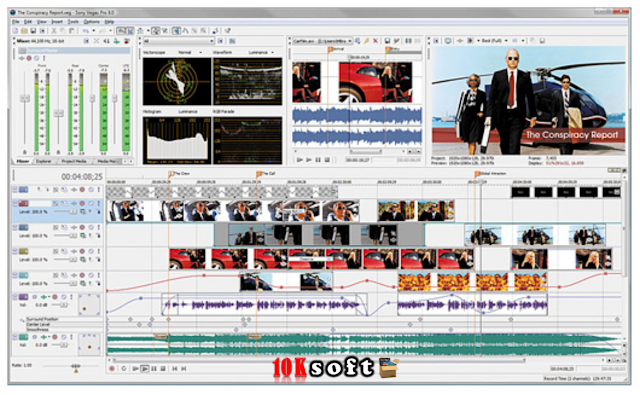Click the timeline Record button
640x395 pixels.
click(112, 369)
